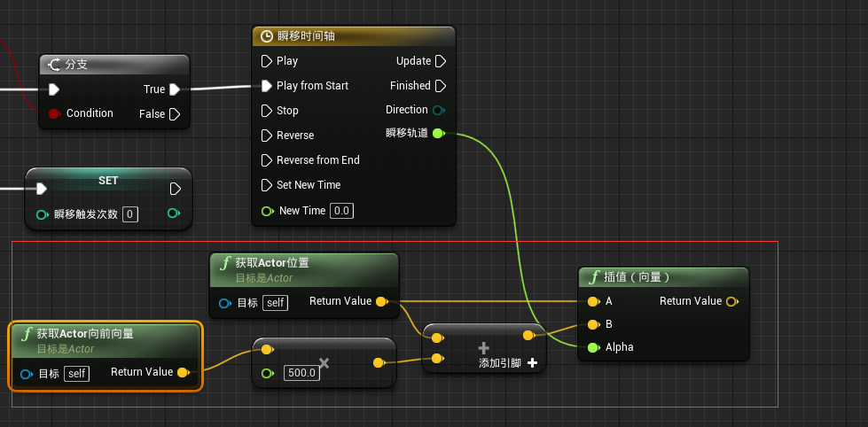Viewport: 868px width, 427px height.
Task: Click the A input pin on 插值
Action: [x=593, y=301]
